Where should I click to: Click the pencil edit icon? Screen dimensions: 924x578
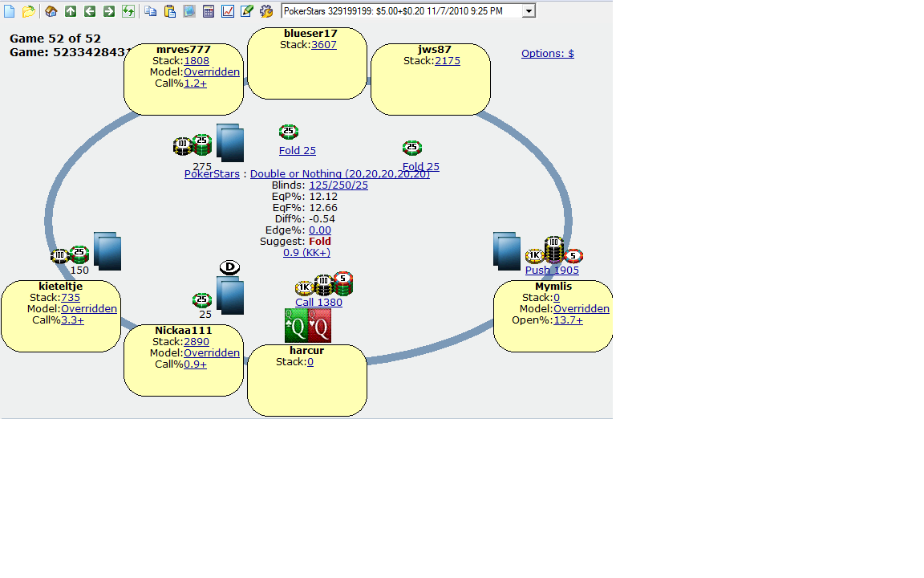pos(248,11)
